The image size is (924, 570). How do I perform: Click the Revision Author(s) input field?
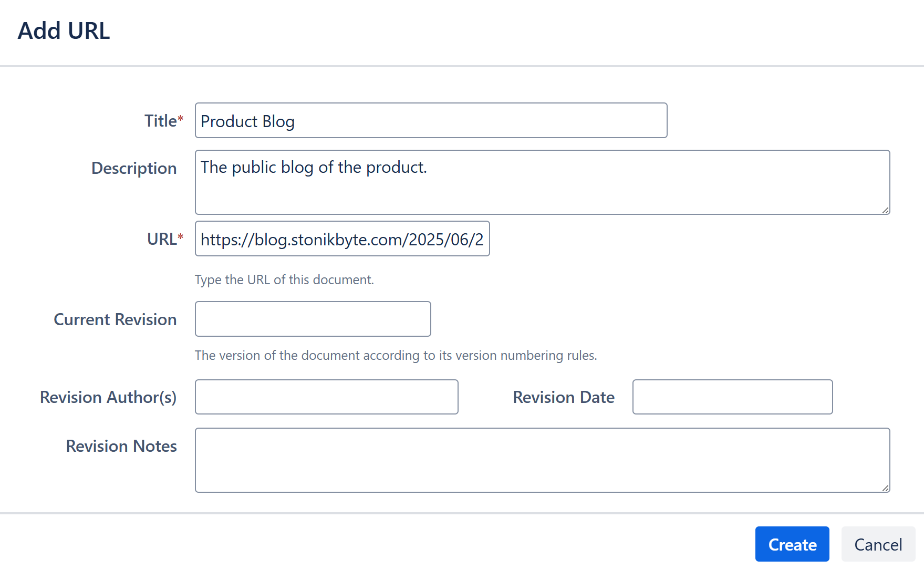click(326, 397)
